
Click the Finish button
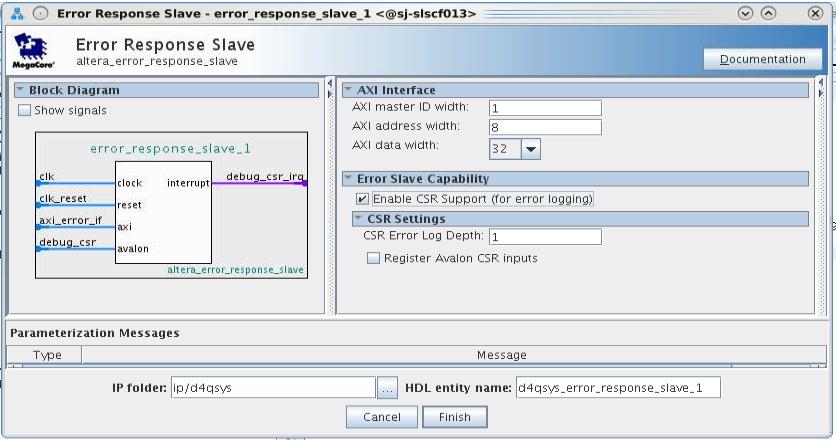click(x=455, y=417)
